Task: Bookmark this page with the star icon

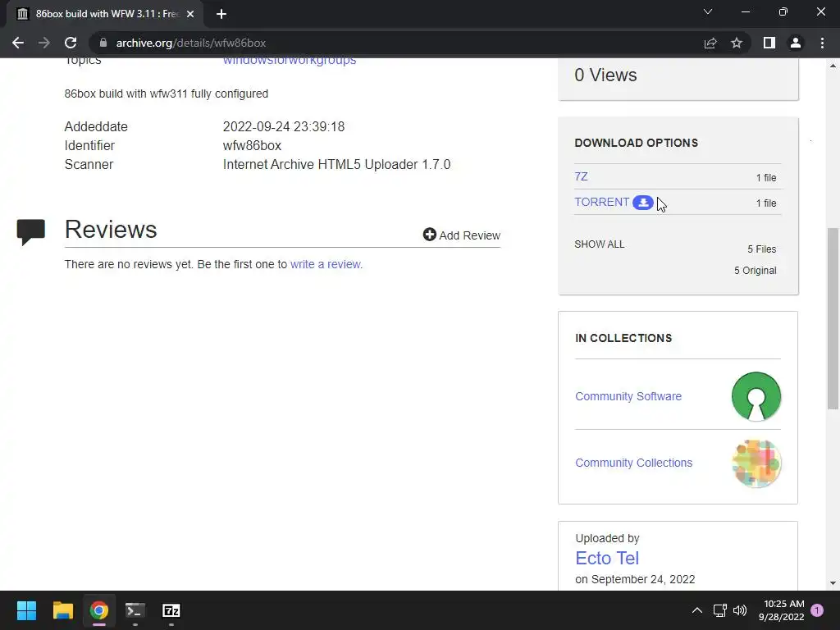Action: [x=737, y=43]
